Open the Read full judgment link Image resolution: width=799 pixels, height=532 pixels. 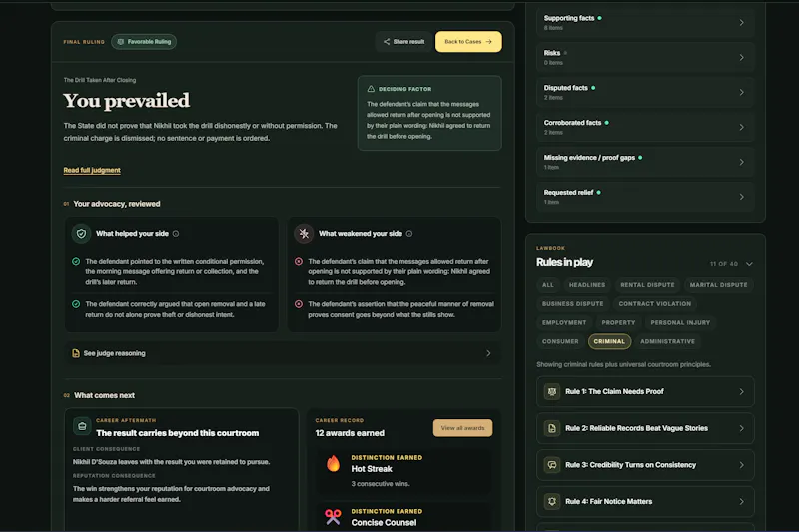[92, 170]
